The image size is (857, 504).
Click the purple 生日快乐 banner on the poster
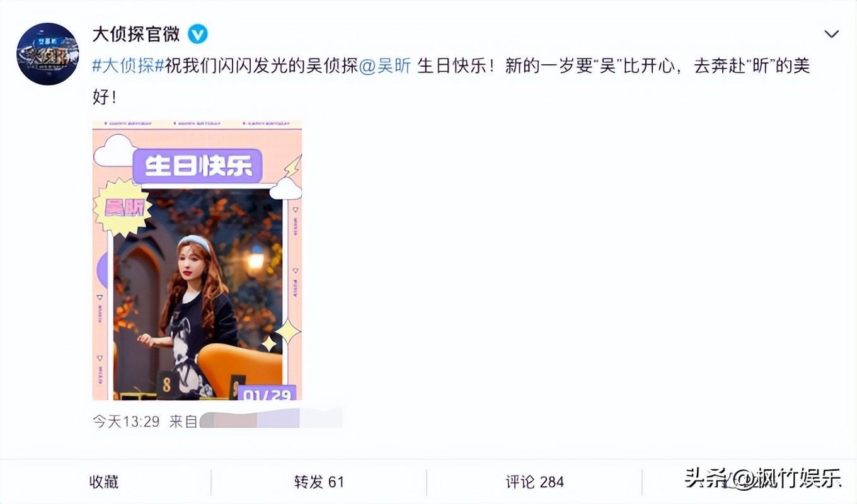[x=198, y=166]
